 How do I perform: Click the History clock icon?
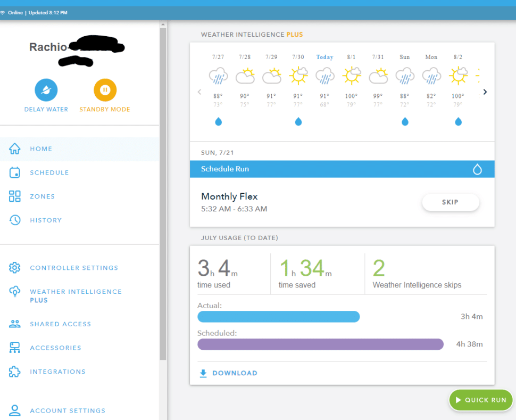tap(15, 220)
